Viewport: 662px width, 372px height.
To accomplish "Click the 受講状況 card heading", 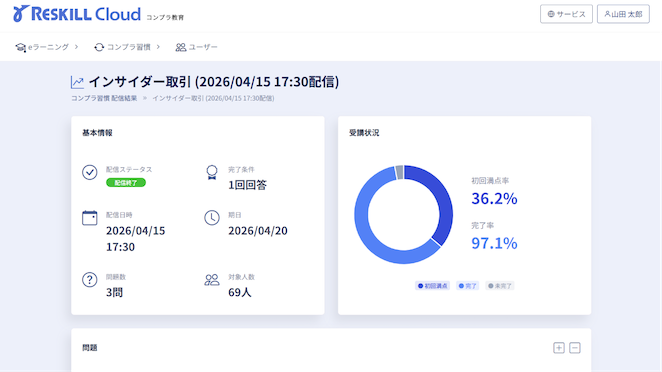I will pos(364,133).
